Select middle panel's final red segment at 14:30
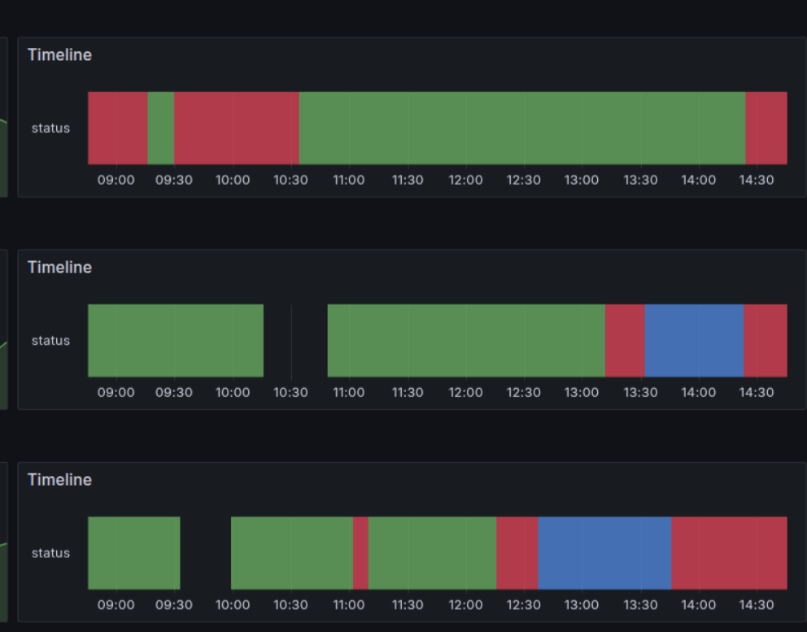Image resolution: width=807 pixels, height=632 pixels. [x=765, y=341]
